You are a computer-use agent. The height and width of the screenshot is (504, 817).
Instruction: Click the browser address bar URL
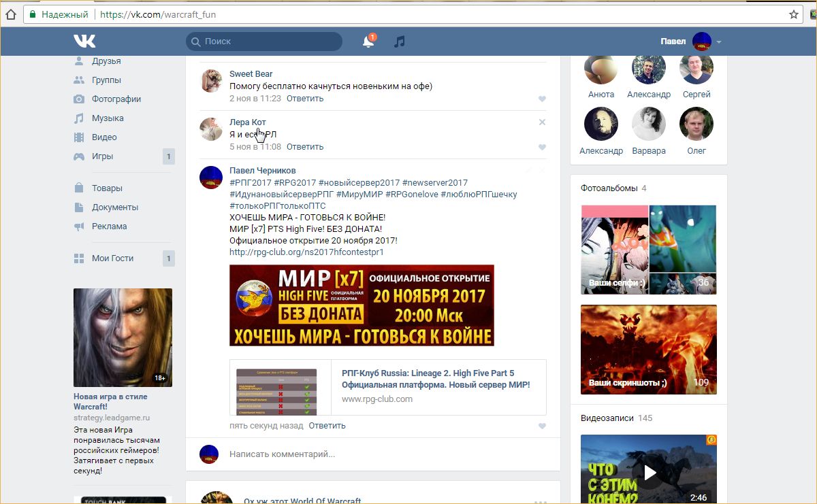[158, 14]
